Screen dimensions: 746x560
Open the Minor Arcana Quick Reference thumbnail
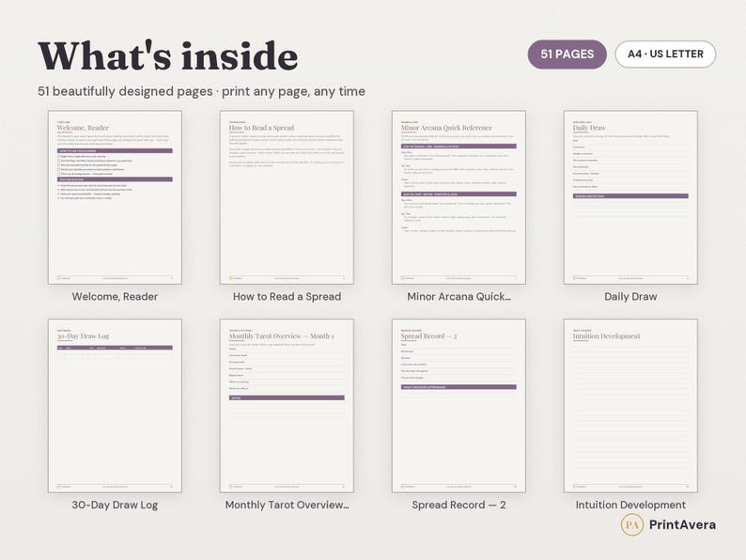coord(458,197)
